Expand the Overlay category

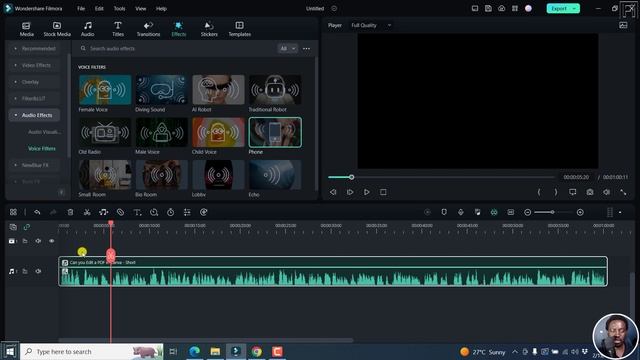(x=35, y=82)
